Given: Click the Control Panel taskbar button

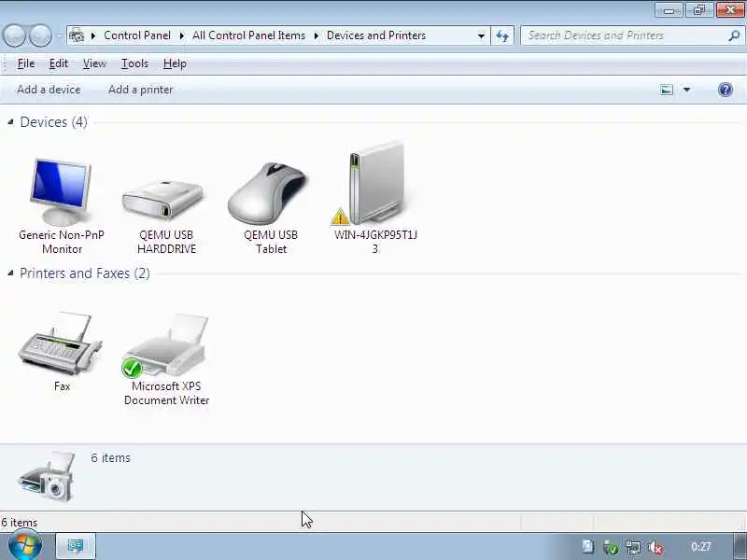Looking at the screenshot, I should click(x=76, y=546).
